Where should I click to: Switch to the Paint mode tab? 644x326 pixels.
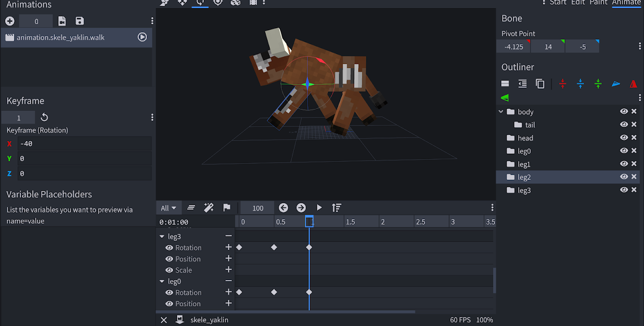click(x=598, y=3)
